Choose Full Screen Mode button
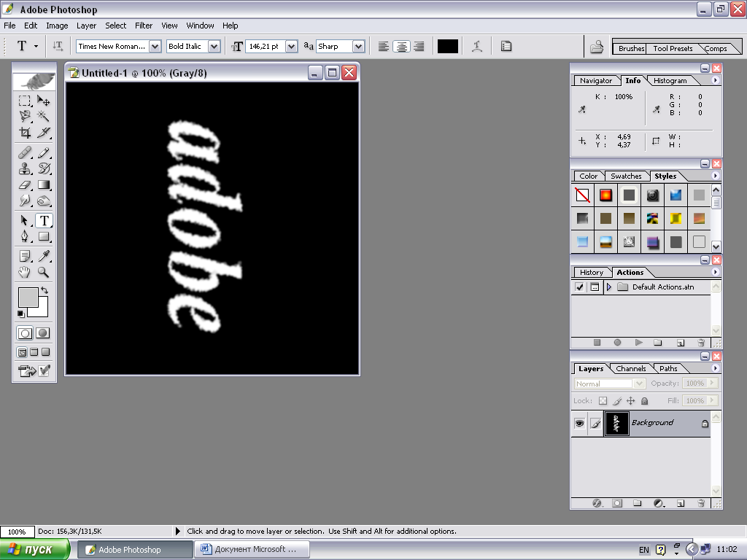 46,352
